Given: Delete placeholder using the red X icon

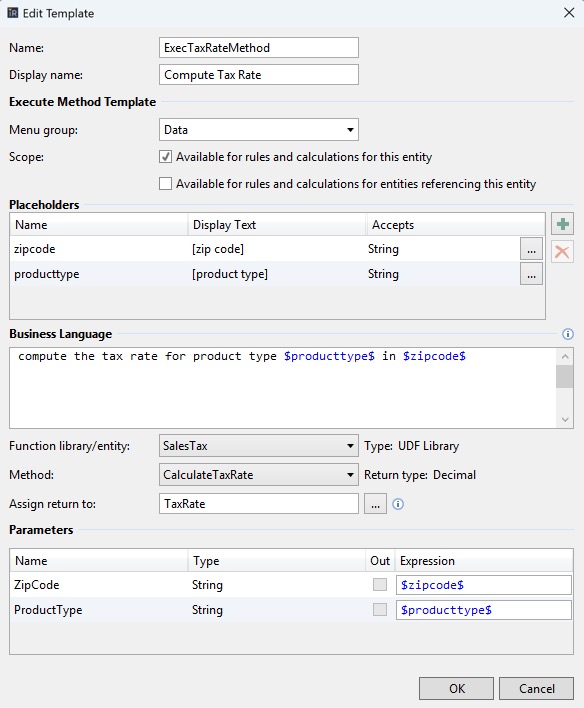Looking at the screenshot, I should tap(562, 252).
